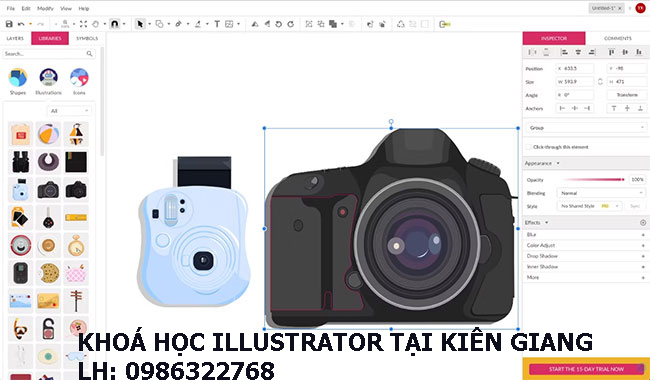Click the Export icon in toolbar
Viewport: 650px width, 380px height.
[x=444, y=24]
